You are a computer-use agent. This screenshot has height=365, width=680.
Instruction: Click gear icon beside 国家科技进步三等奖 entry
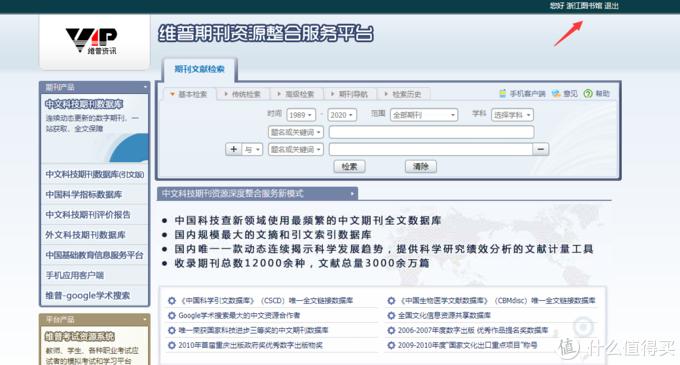click(x=172, y=330)
